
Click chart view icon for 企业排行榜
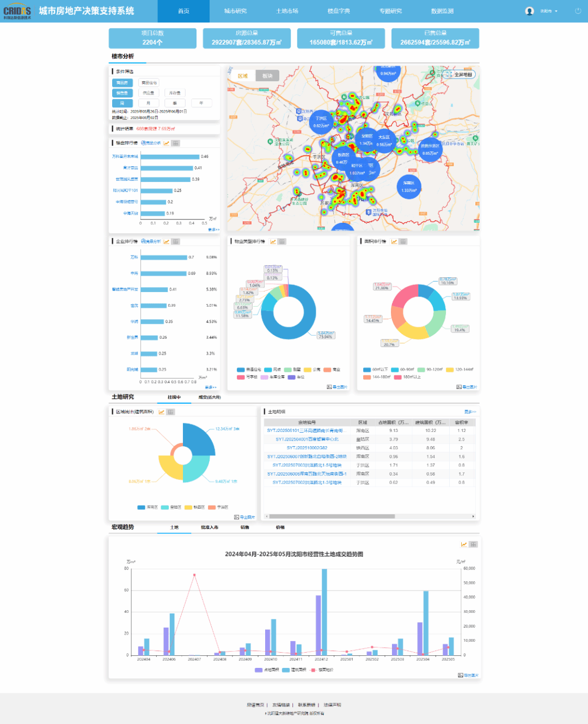tap(167, 241)
